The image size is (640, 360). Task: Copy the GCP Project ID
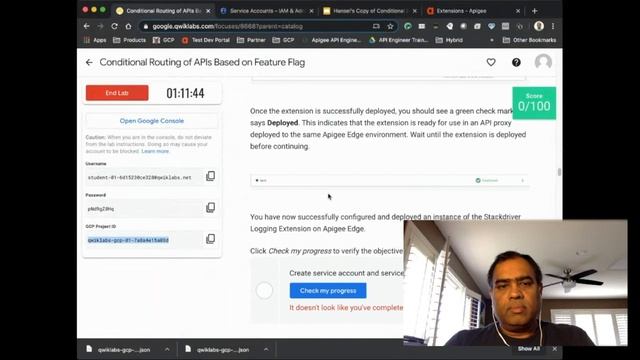click(x=211, y=239)
